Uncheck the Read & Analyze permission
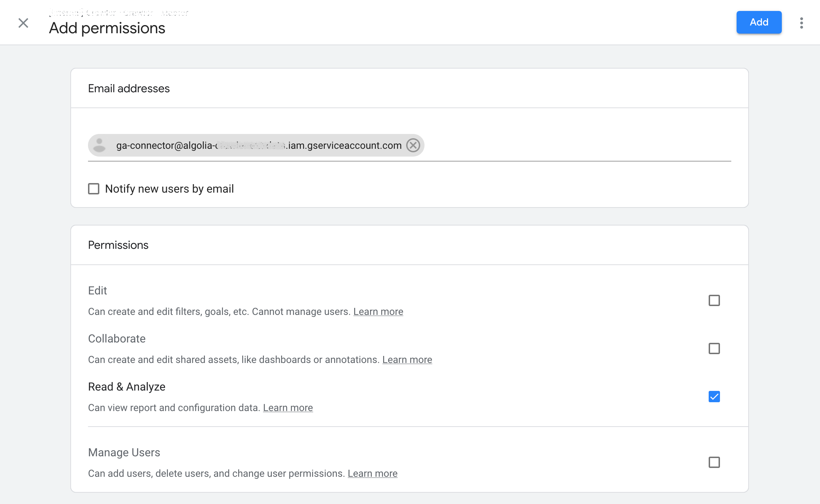The image size is (820, 504). 715,397
